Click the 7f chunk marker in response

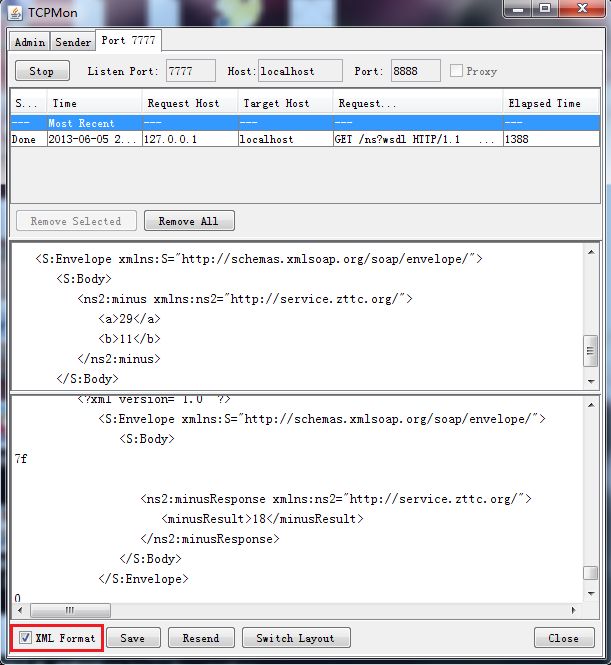point(21,458)
